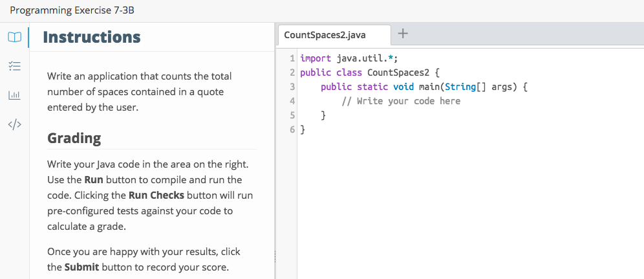Image resolution: width=644 pixels, height=279 pixels.
Task: Open the checklist tasks sidebar icon
Action: pos(14,66)
